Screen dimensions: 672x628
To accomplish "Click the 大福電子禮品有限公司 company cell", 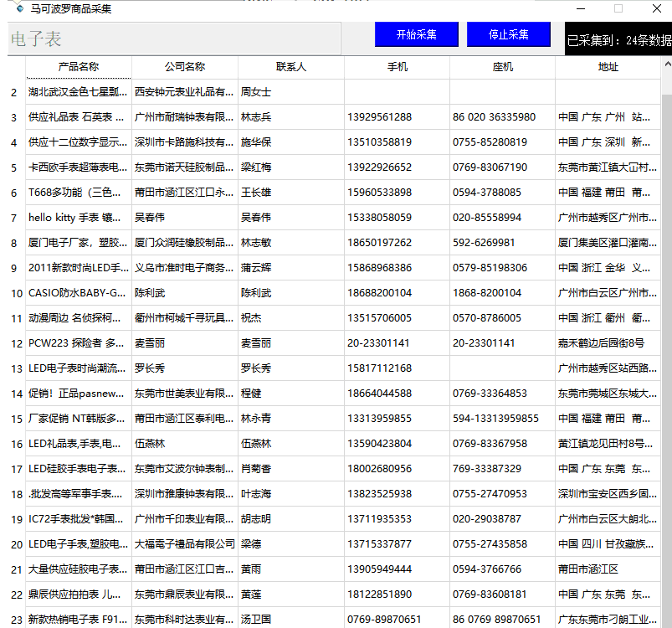I will coord(184,544).
